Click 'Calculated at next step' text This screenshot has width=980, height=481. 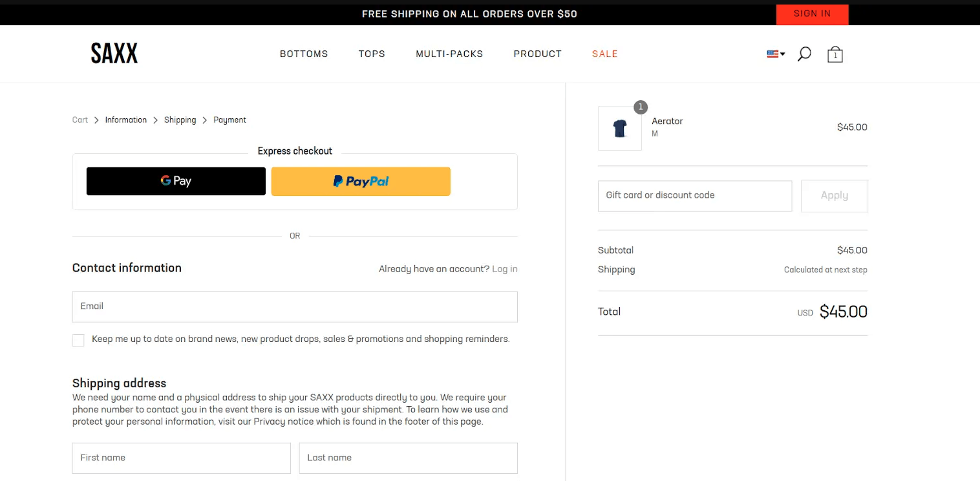coord(826,270)
